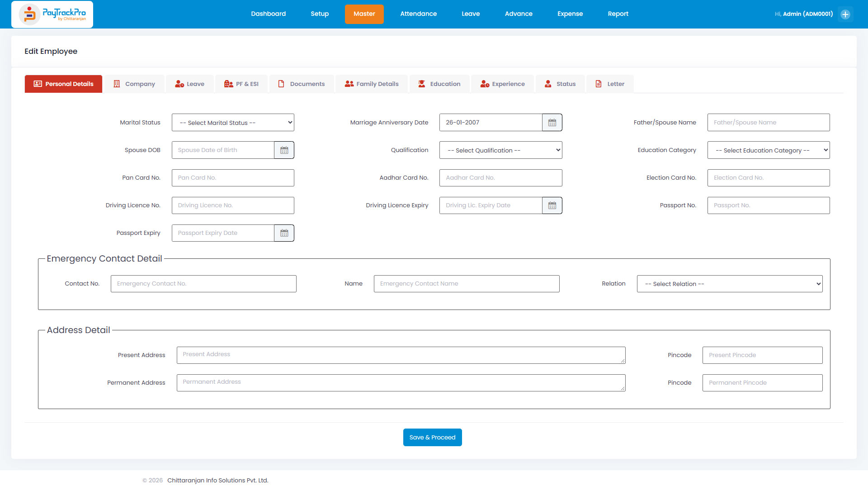This screenshot has height=491, width=868.
Task: Click the Emergency Contact Name field
Action: click(467, 284)
